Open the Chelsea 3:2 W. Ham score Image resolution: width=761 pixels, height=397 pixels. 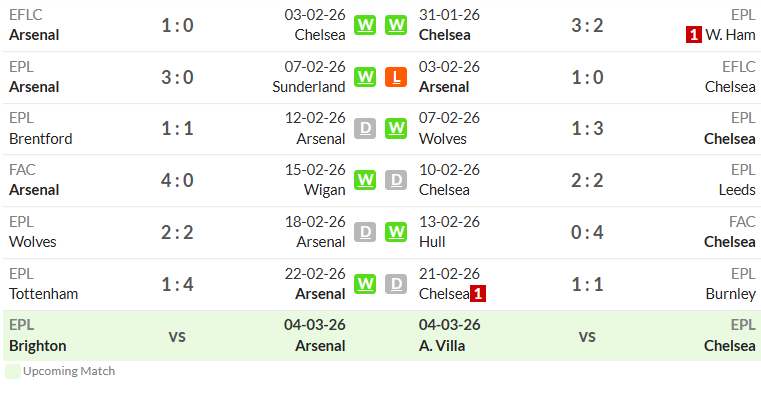click(587, 25)
